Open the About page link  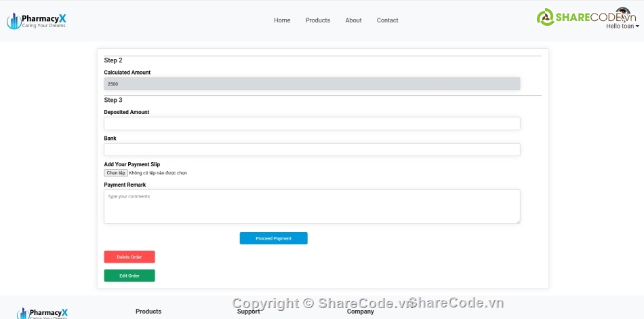(353, 20)
